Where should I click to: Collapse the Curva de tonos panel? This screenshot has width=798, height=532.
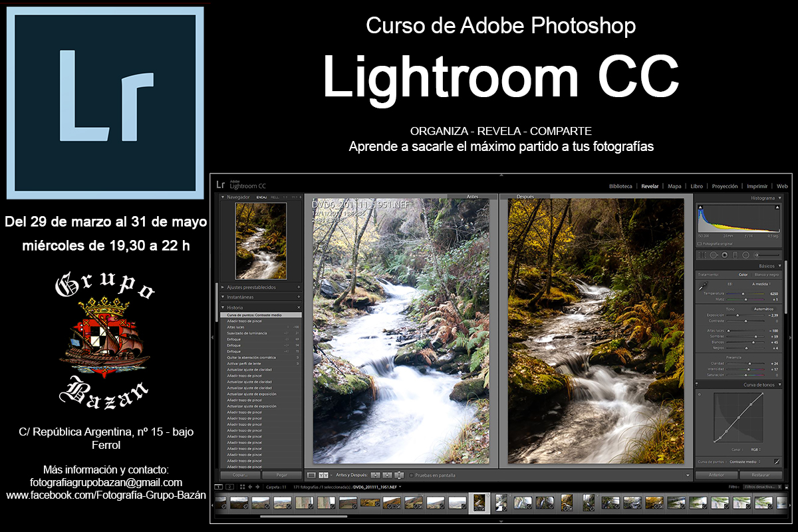point(780,384)
